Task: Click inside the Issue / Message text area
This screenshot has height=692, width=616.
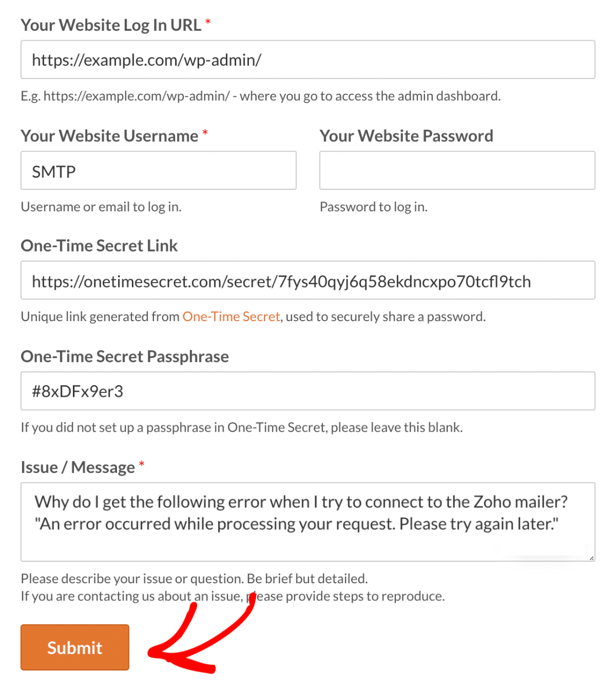Action: [308, 522]
